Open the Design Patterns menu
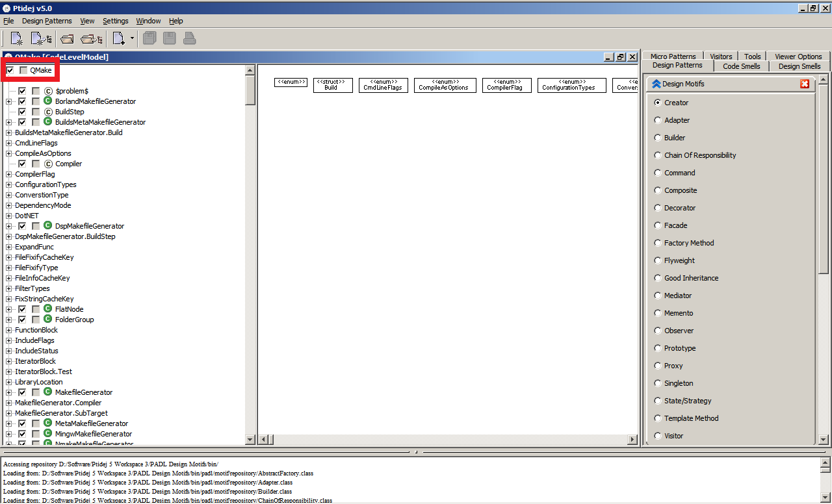Viewport: 832px width, 504px height. 48,21
